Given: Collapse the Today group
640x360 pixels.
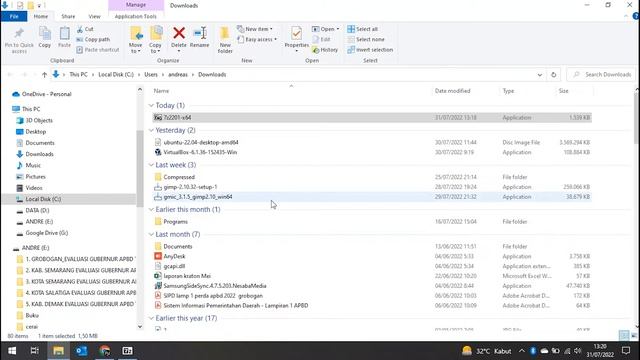Looking at the screenshot, I should [x=151, y=106].
